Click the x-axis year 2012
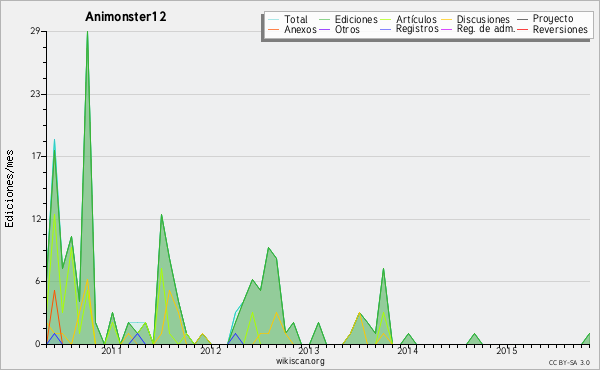Image resolution: width=600 pixels, height=370 pixels. (x=210, y=350)
